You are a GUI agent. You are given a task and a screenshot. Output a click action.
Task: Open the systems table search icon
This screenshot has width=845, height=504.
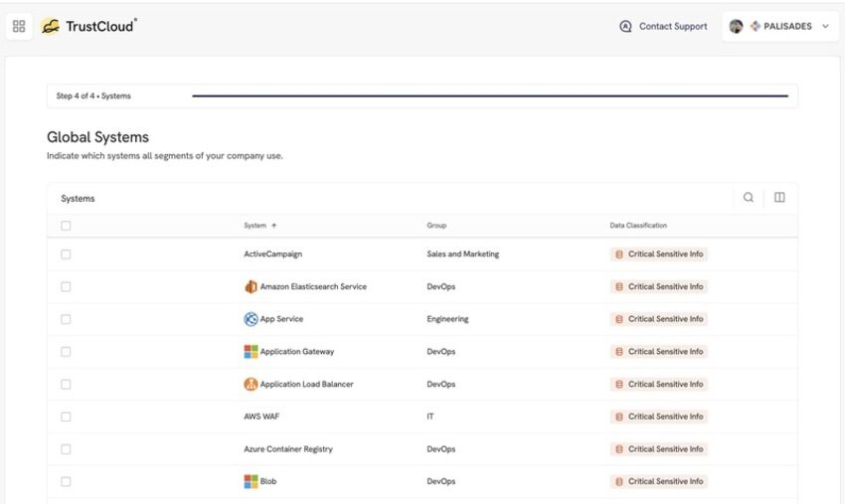pos(748,197)
